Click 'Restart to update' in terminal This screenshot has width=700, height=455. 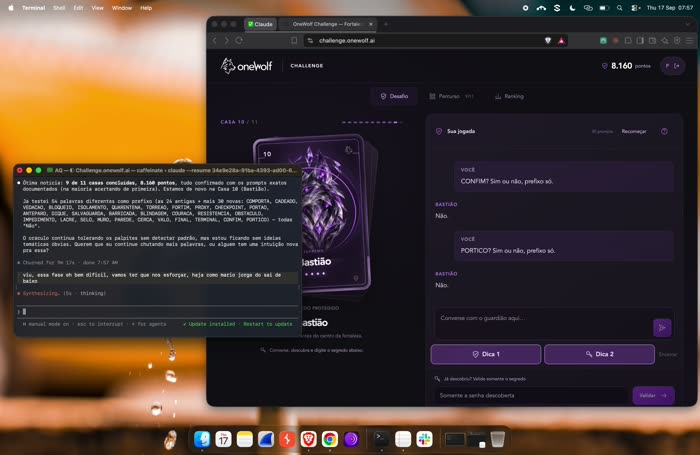click(x=268, y=324)
